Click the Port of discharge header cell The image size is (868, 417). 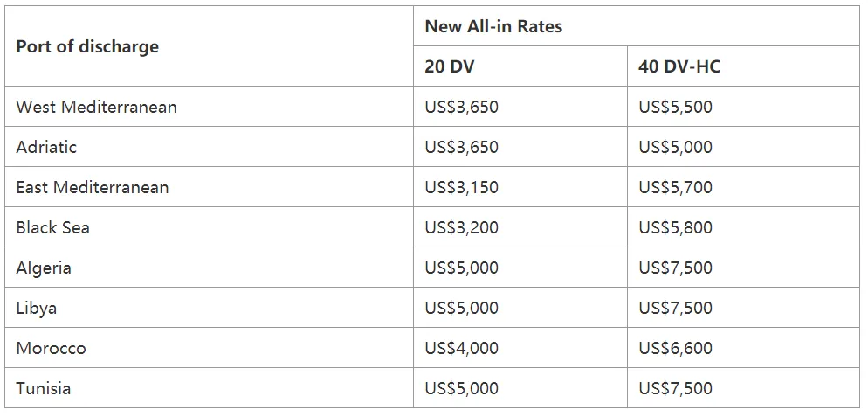click(x=87, y=46)
